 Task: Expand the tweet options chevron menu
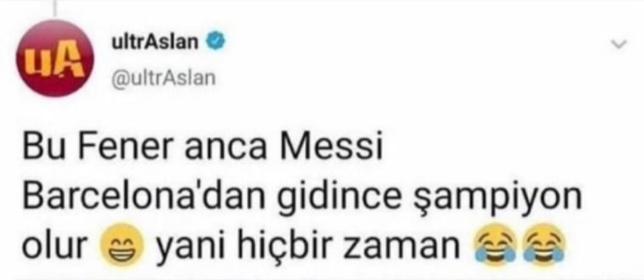pos(619,43)
